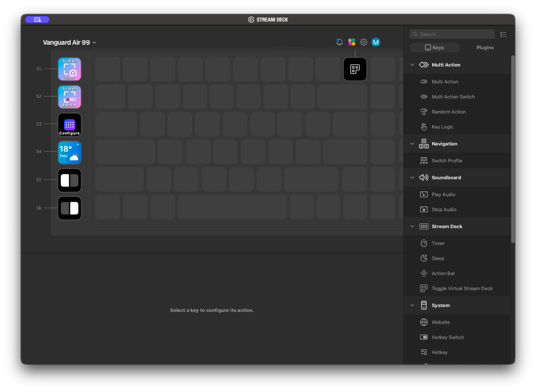Viewport: 536px width, 392px height.
Task: Click the Soundboard category heading text
Action: (x=446, y=177)
